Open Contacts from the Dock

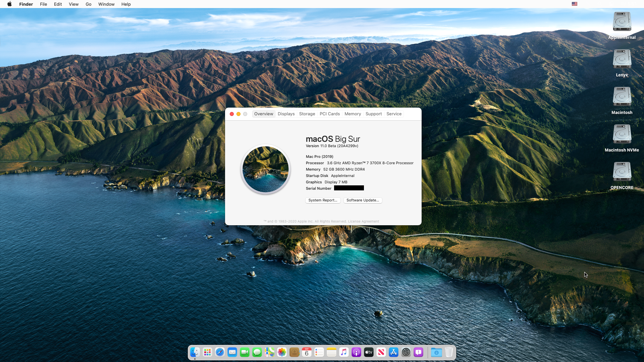pos(294,352)
